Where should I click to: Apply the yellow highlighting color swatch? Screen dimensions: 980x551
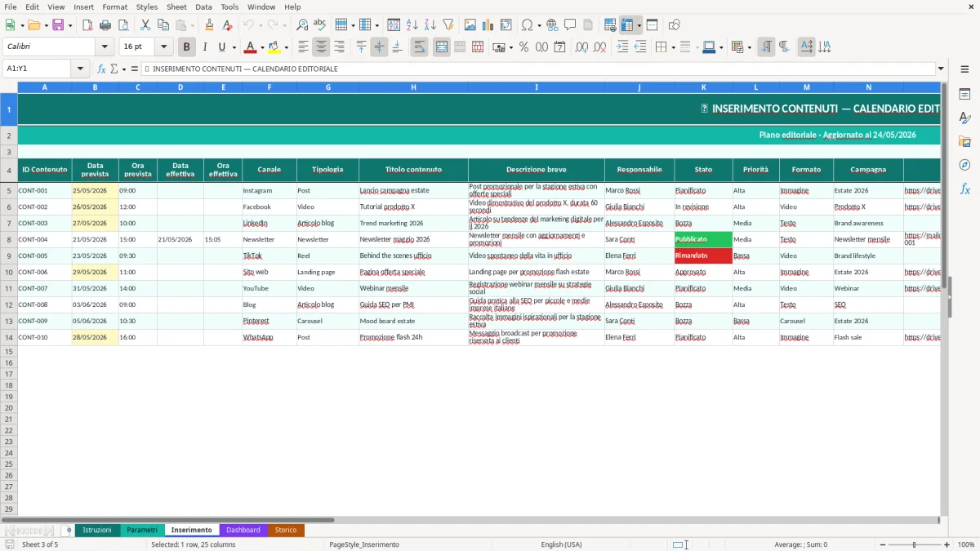[x=274, y=47]
